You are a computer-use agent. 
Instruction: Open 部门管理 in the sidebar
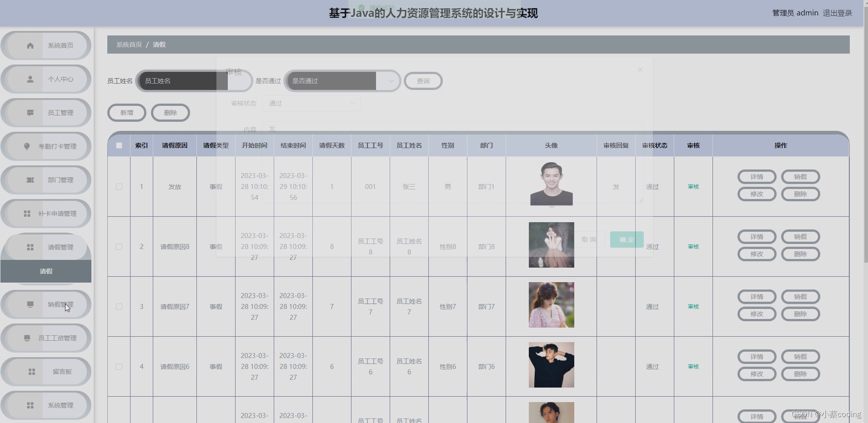coord(46,180)
